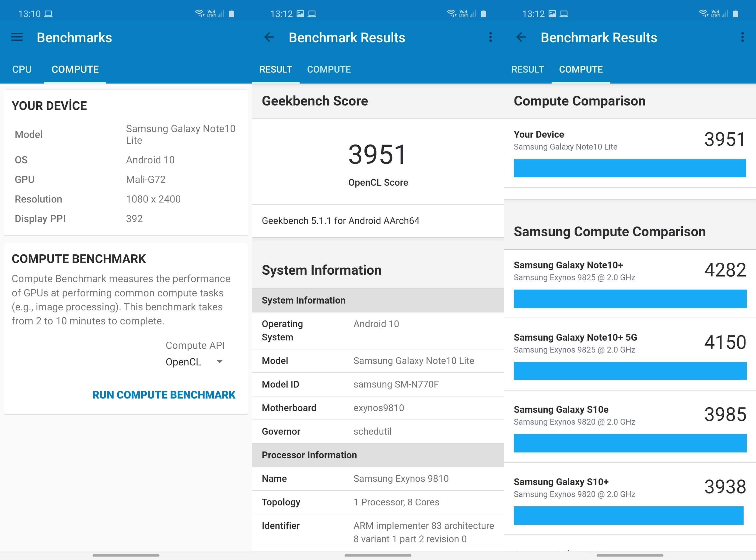Select COMPUTE tab in Benchmarks screen

pyautogui.click(x=75, y=70)
